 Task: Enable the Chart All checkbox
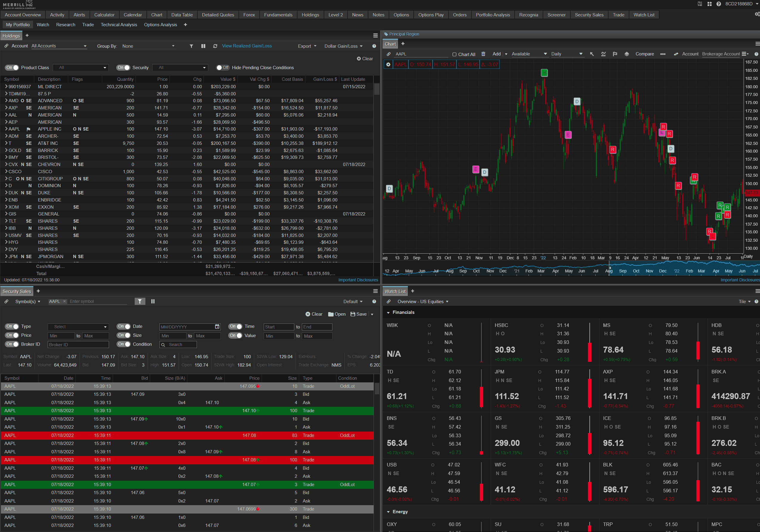click(454, 54)
